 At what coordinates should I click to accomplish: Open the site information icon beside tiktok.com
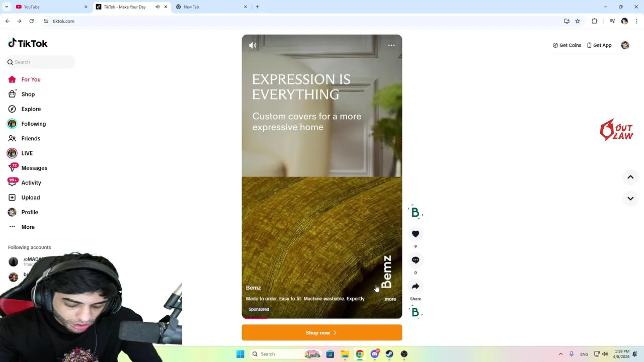pyautogui.click(x=46, y=21)
